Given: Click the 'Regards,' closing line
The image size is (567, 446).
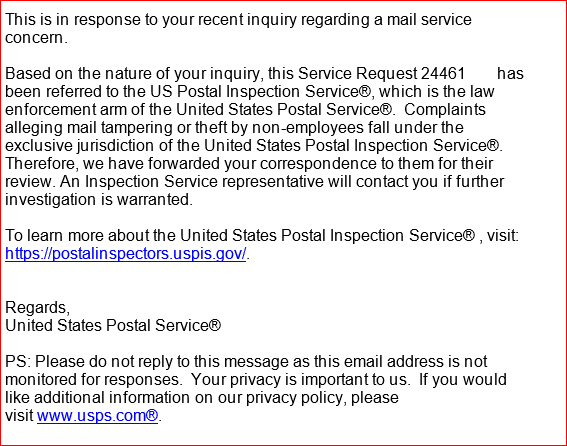Looking at the screenshot, I should click(37, 308).
